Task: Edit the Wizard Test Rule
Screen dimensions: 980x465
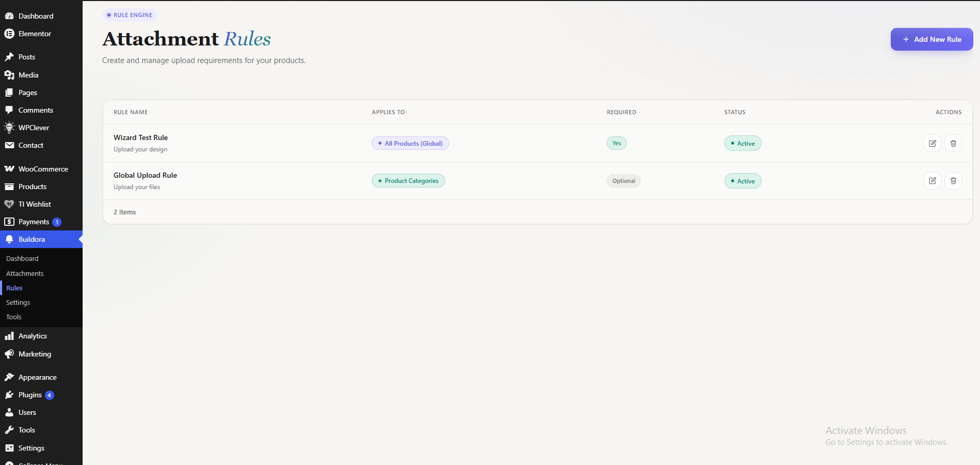Action: (932, 143)
